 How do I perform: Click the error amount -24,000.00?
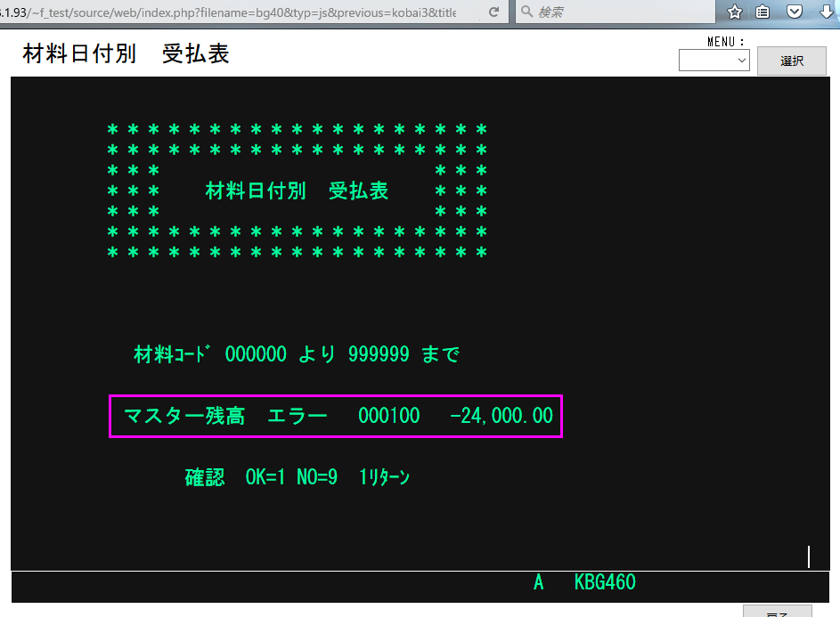click(502, 416)
